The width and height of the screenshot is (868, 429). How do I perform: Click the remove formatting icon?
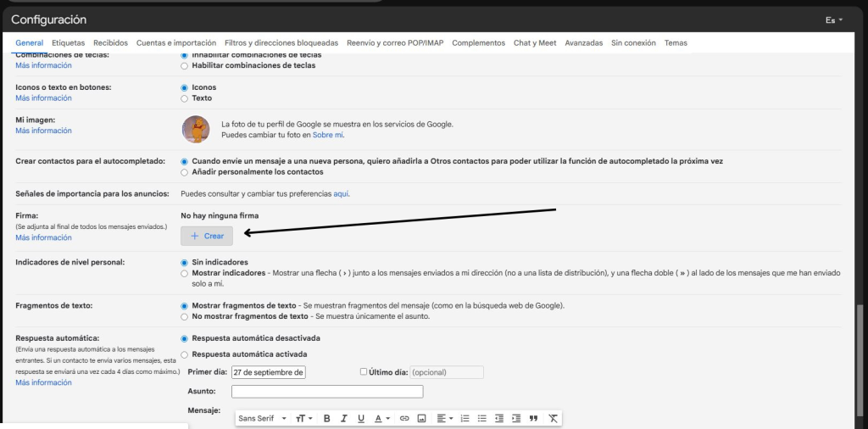(553, 418)
